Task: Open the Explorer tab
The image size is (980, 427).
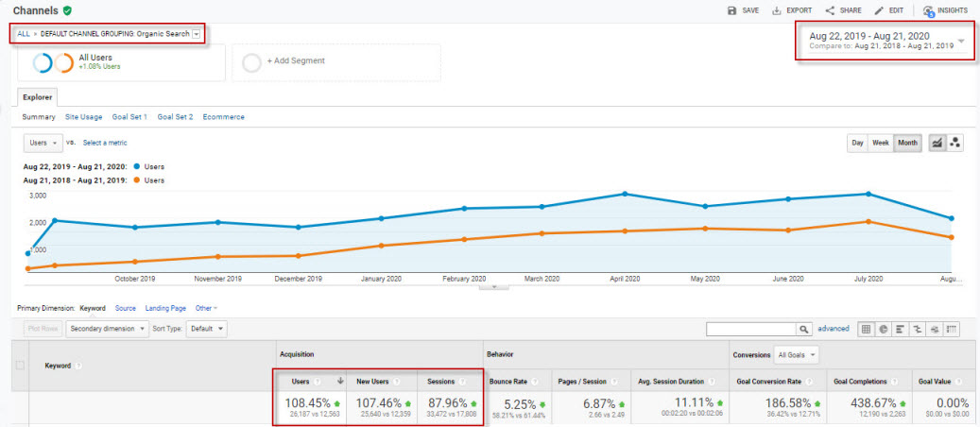Action: 38,97
